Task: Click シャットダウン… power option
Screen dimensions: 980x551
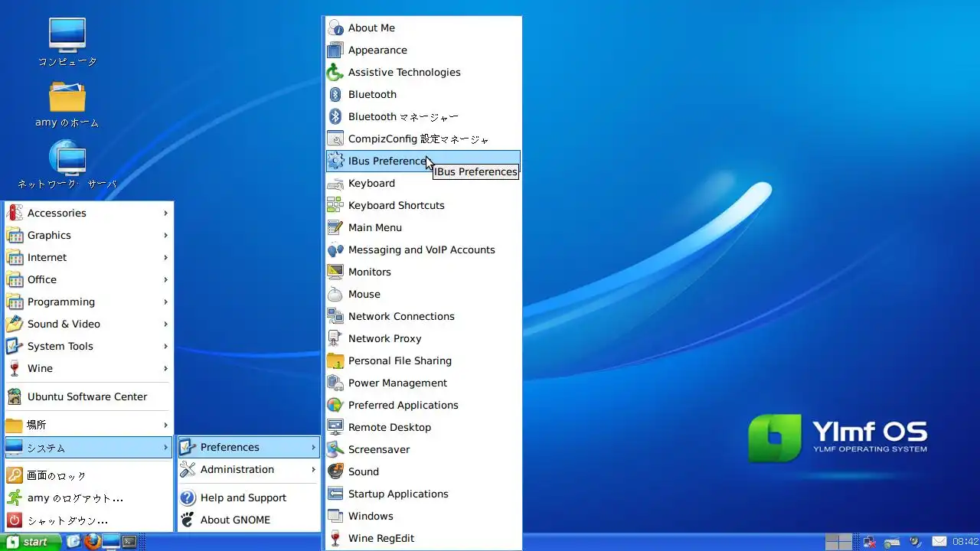Action: 88,520
